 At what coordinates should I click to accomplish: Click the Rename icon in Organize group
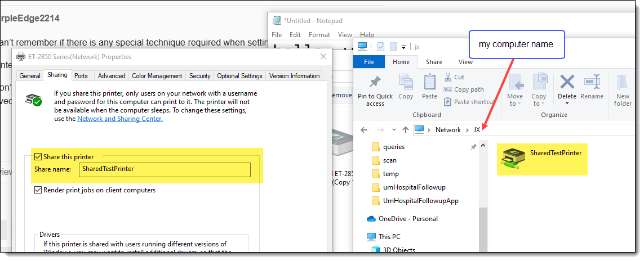point(592,83)
